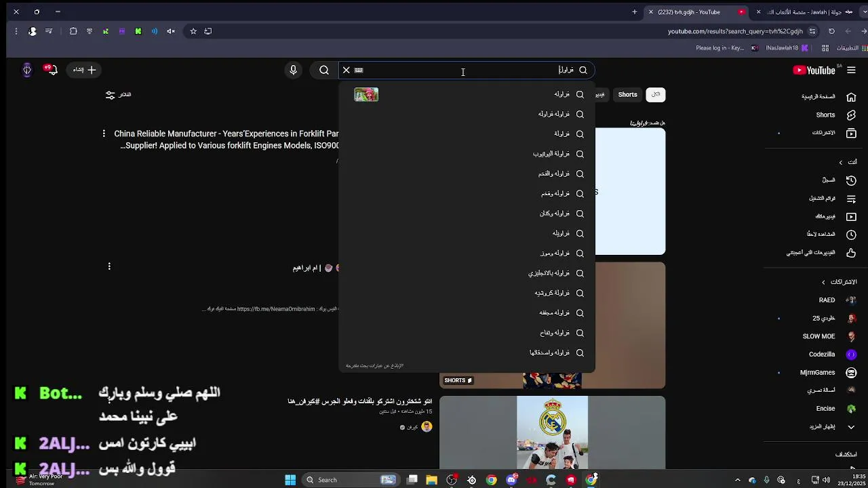
Task: Select the suggestion 'فراولة كروشيه'
Action: pos(467,293)
